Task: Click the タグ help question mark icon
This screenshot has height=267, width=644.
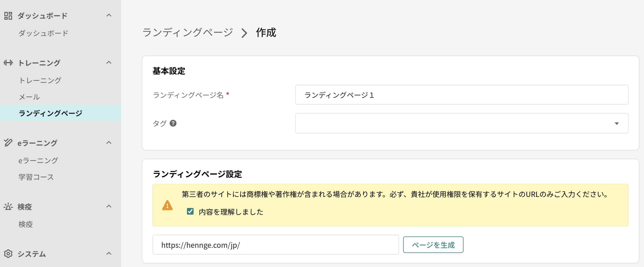Action: (x=173, y=123)
